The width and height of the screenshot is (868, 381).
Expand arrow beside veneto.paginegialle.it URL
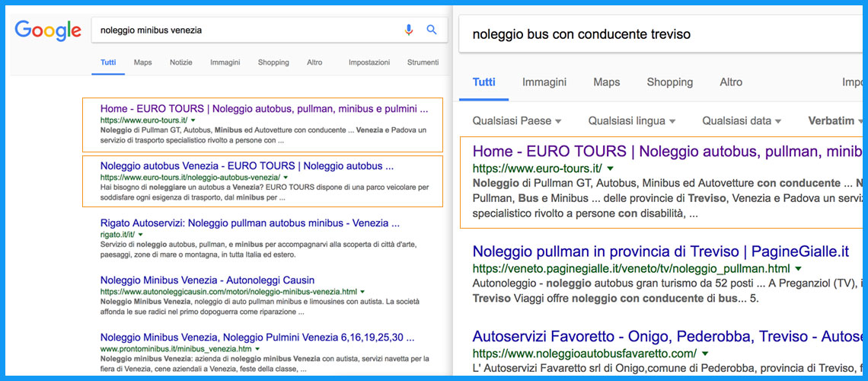coord(798,269)
